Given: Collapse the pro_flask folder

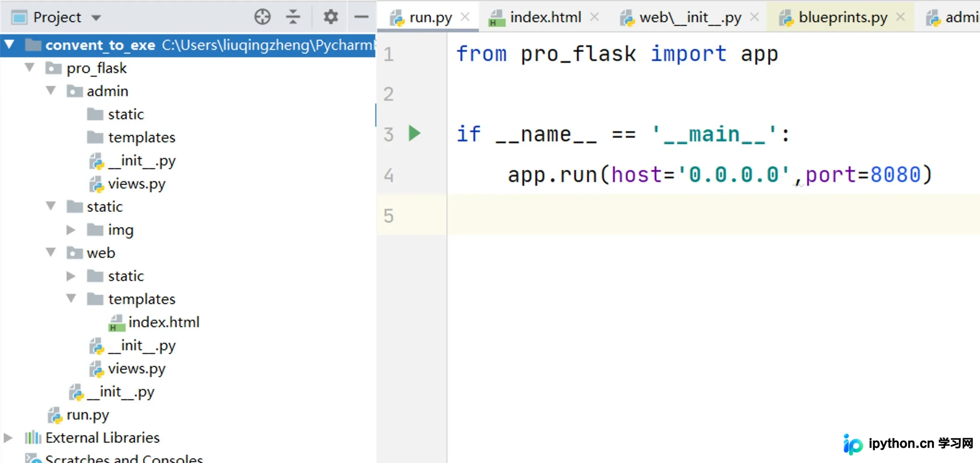Looking at the screenshot, I should pyautogui.click(x=30, y=67).
